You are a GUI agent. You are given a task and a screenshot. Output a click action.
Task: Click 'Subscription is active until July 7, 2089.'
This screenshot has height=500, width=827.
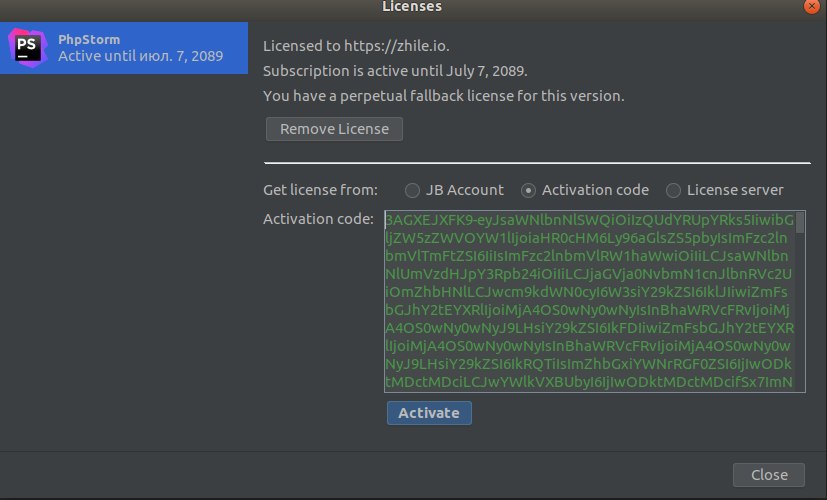(395, 71)
